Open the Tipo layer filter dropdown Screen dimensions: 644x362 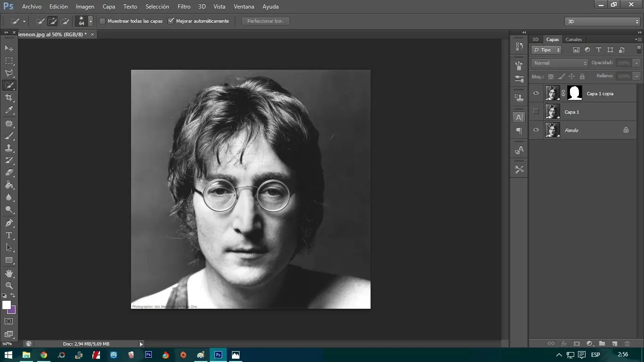click(546, 50)
